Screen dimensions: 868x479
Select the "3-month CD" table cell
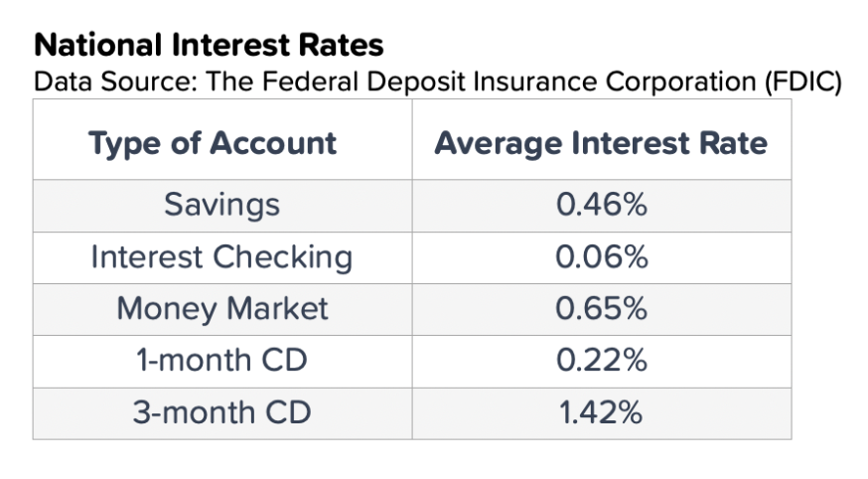(x=221, y=412)
